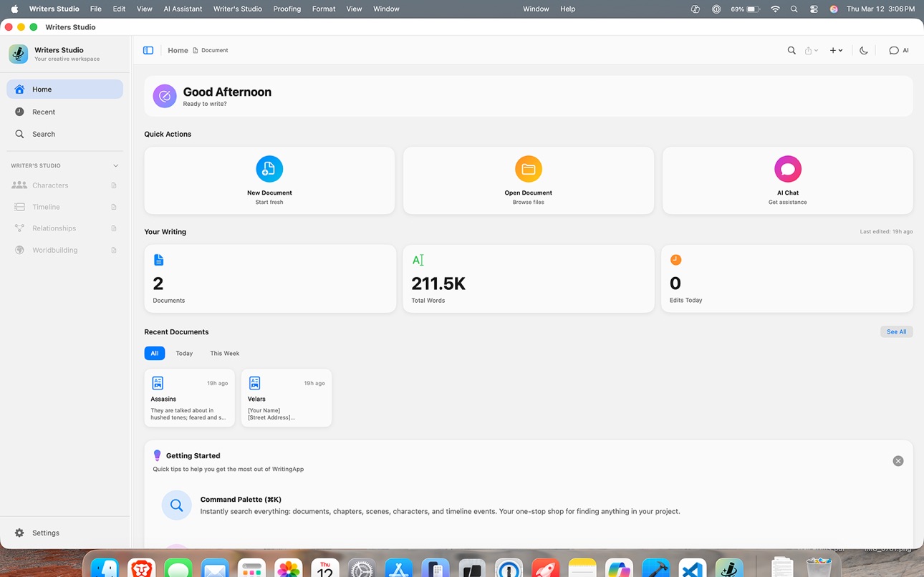
Task: Select the Today filter tab
Action: [x=184, y=353]
